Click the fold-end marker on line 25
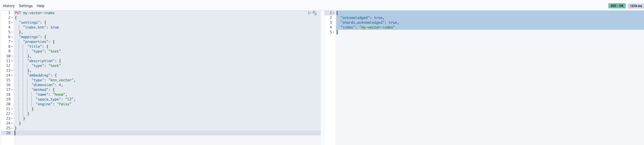The image size is (644, 145). [x=12, y=128]
